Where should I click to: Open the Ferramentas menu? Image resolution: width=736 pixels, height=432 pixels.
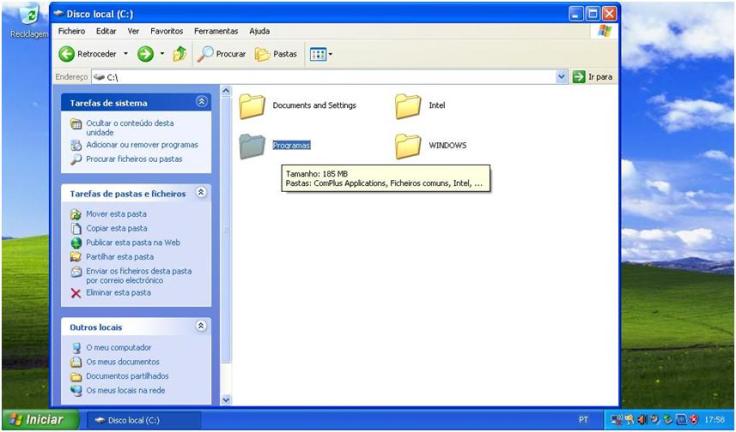pyautogui.click(x=217, y=31)
